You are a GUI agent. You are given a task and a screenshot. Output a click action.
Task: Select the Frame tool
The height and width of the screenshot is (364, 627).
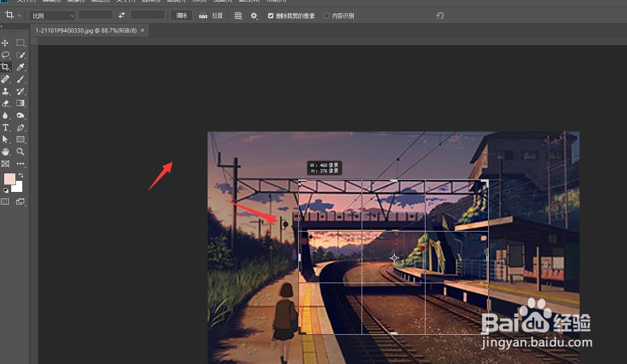pos(5,164)
